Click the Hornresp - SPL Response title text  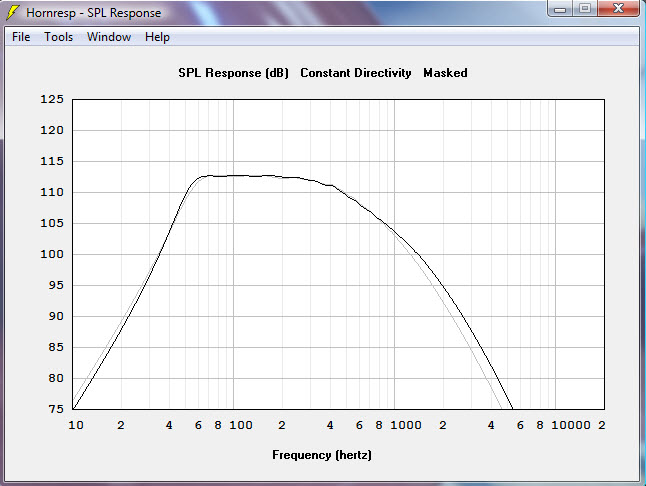[94, 13]
